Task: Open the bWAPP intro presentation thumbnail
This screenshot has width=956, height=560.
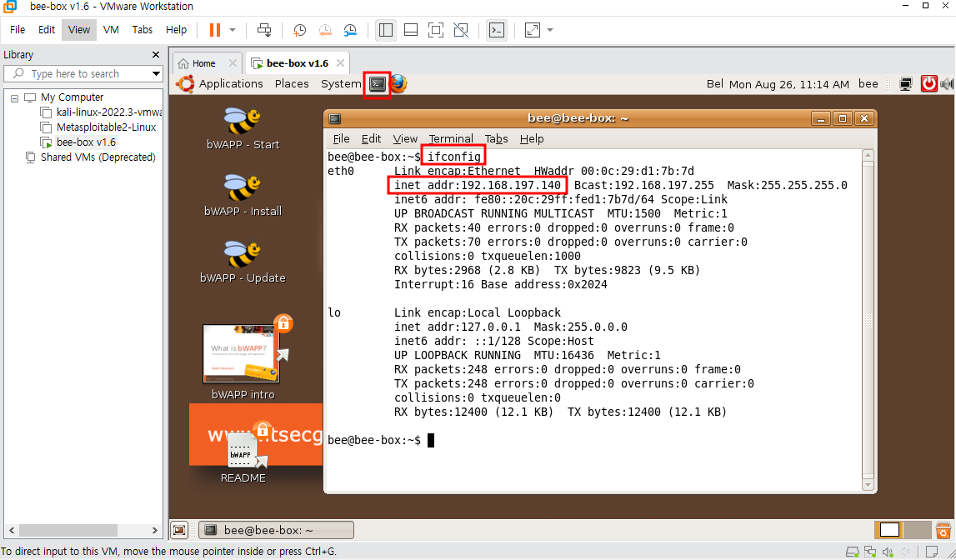Action: tap(243, 353)
